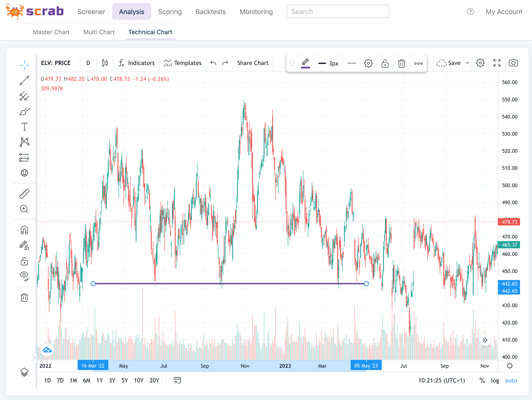This screenshot has height=400, width=532.
Task: Open My Account
Action: [504, 12]
